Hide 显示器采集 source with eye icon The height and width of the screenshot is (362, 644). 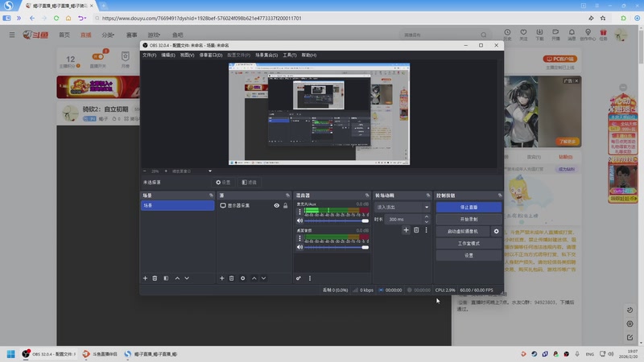click(276, 206)
